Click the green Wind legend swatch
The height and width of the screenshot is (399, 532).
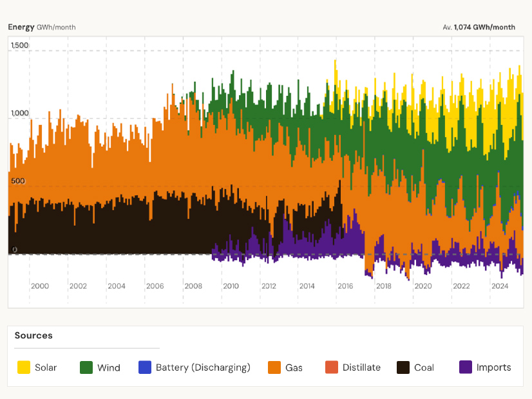pos(86,367)
